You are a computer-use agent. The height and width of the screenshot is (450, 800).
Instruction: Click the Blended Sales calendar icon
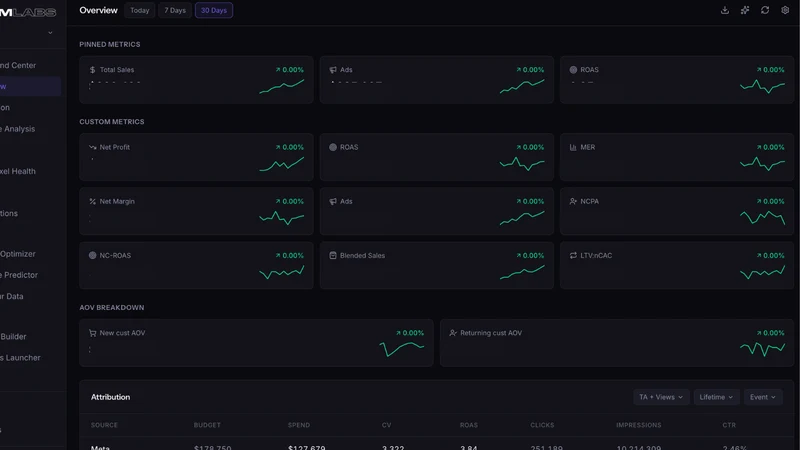tap(333, 256)
